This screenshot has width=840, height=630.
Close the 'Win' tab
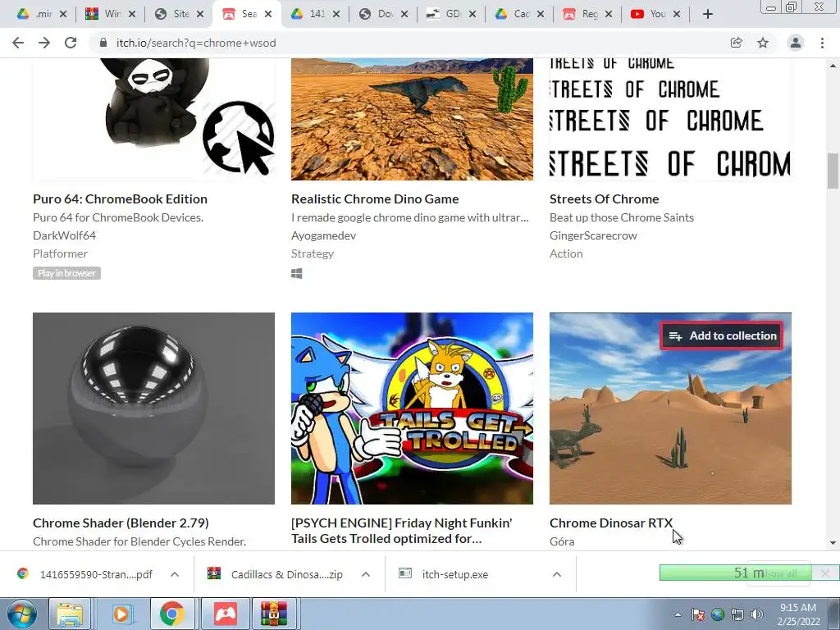[x=132, y=14]
